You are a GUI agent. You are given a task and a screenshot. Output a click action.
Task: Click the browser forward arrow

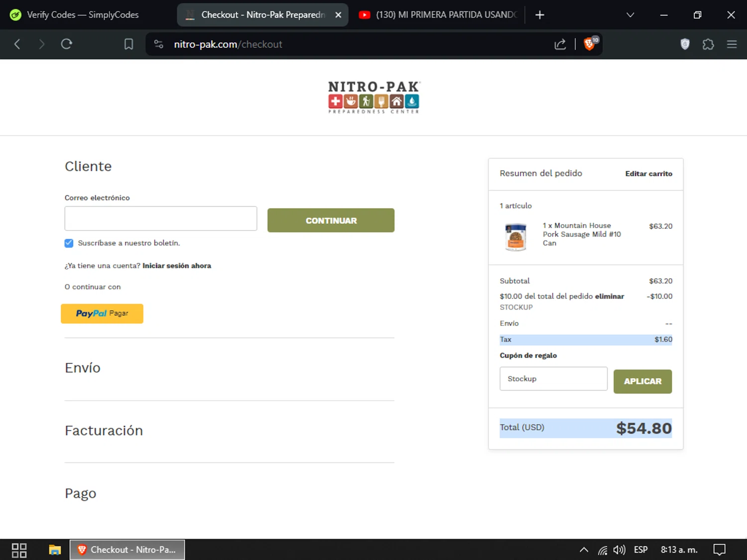[42, 44]
